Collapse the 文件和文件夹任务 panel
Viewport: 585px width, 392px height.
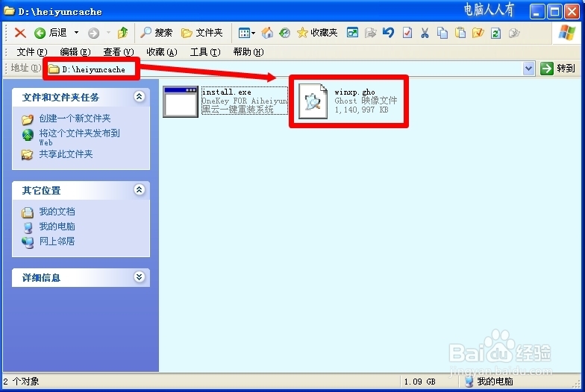click(139, 97)
